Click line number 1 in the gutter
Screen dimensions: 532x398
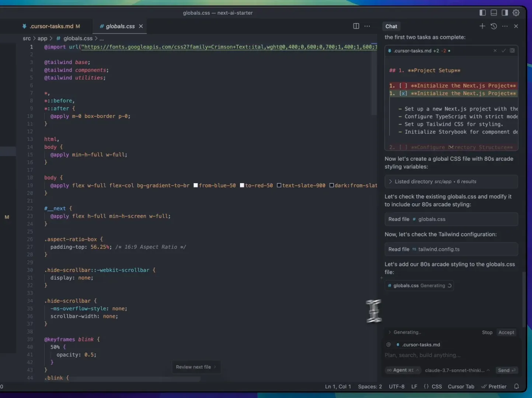pos(31,47)
